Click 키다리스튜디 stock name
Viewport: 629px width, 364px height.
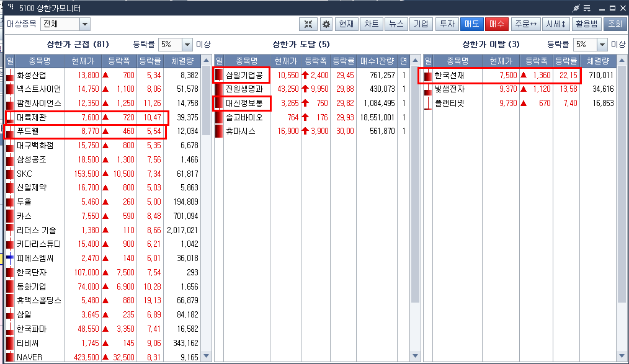(x=38, y=244)
